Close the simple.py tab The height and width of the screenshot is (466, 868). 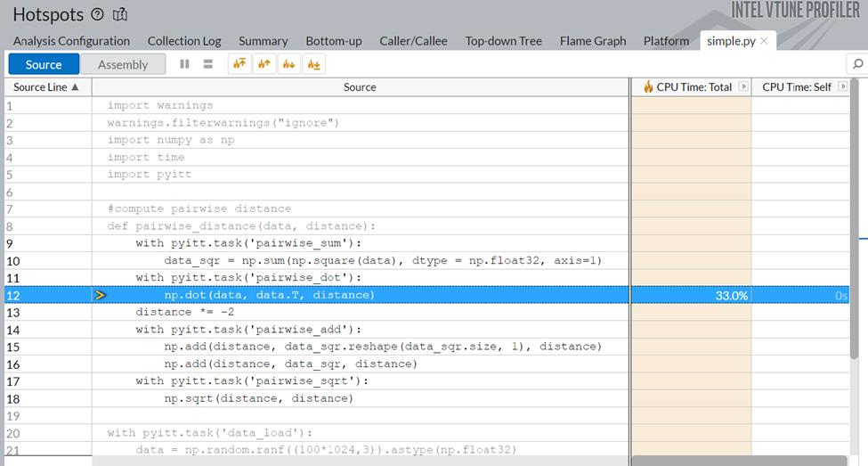[764, 41]
